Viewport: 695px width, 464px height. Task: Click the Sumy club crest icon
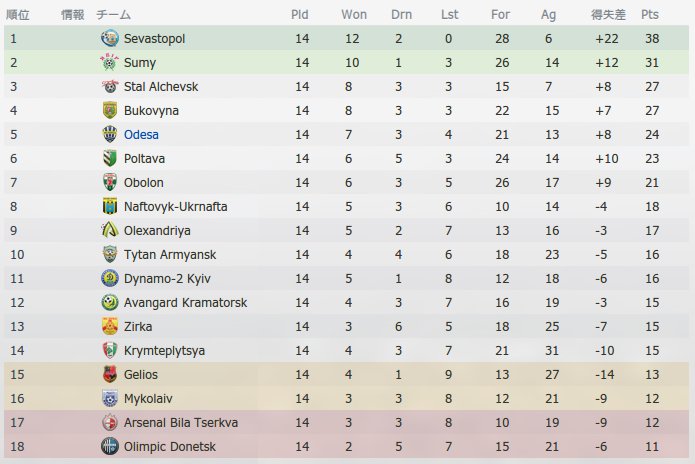(109, 62)
